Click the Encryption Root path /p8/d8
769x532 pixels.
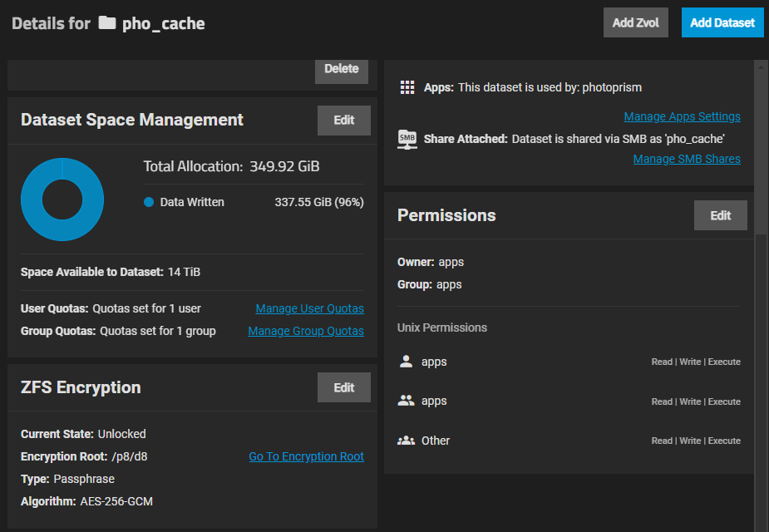pyautogui.click(x=130, y=456)
